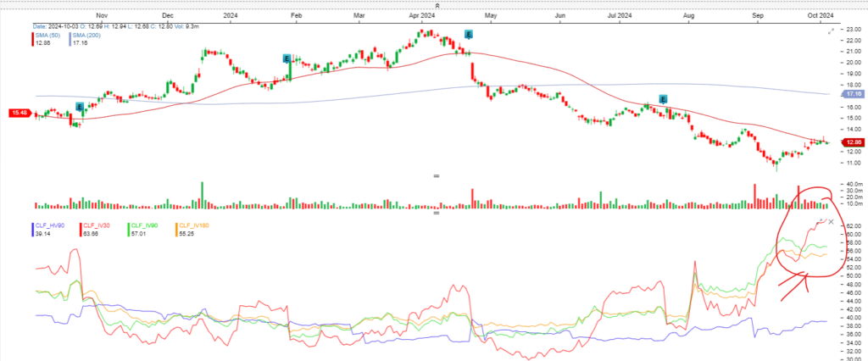The image size is (868, 361).
Task: Click the green CLF_IV90 color bar
Action: click(x=129, y=230)
